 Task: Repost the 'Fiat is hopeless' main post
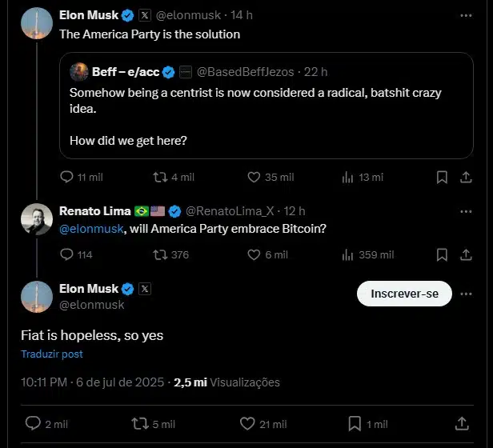tap(140, 423)
